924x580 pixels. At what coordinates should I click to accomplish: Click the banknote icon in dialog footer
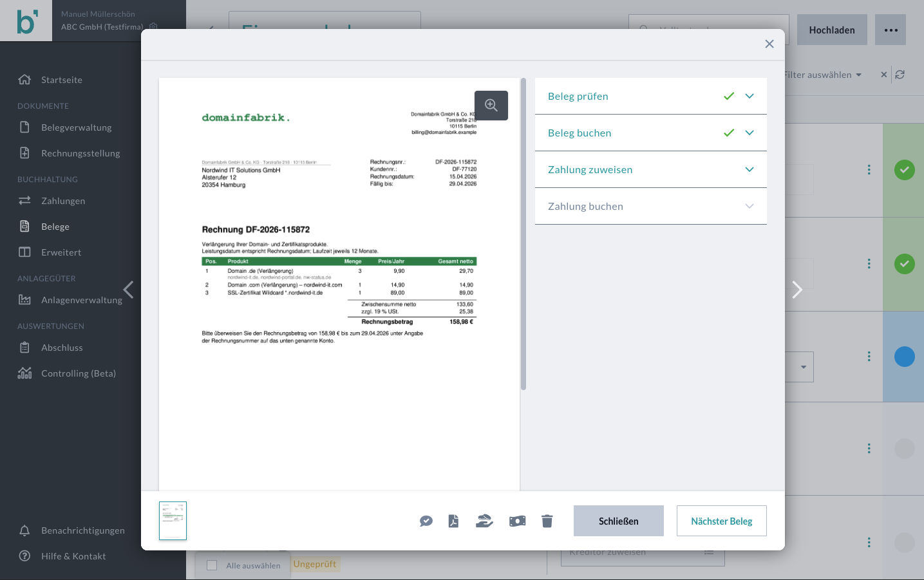[x=518, y=521]
